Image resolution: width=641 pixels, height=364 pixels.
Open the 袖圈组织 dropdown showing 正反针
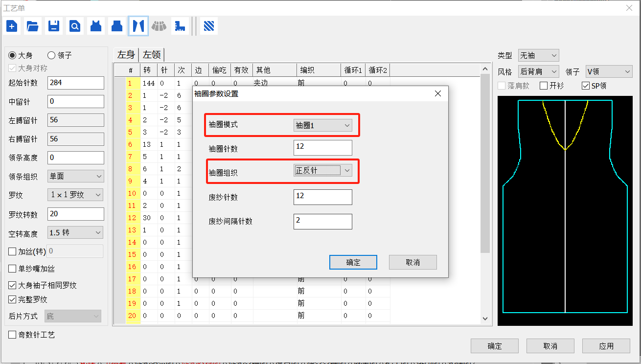pyautogui.click(x=323, y=170)
